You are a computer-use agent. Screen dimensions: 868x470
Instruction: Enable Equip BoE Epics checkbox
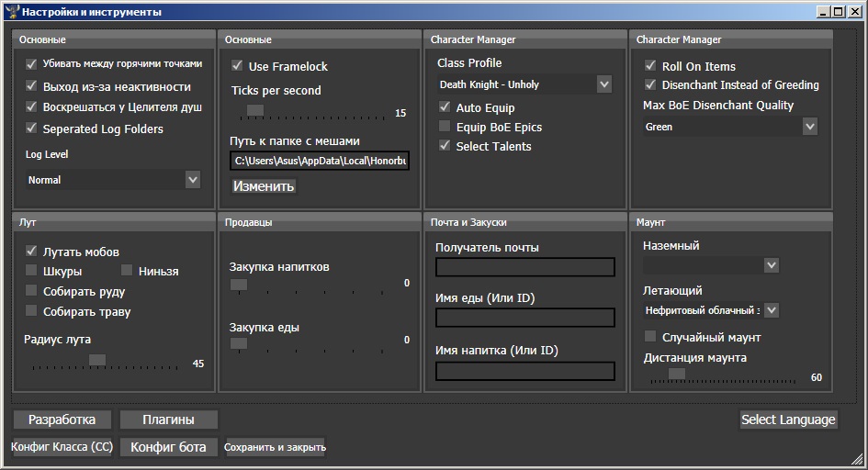pyautogui.click(x=445, y=126)
